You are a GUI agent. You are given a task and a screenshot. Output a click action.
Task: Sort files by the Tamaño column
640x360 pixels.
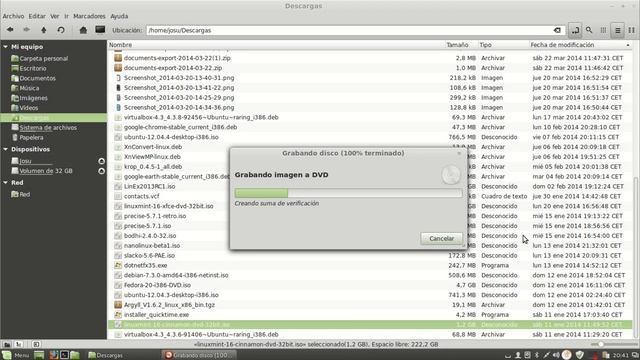click(461, 45)
